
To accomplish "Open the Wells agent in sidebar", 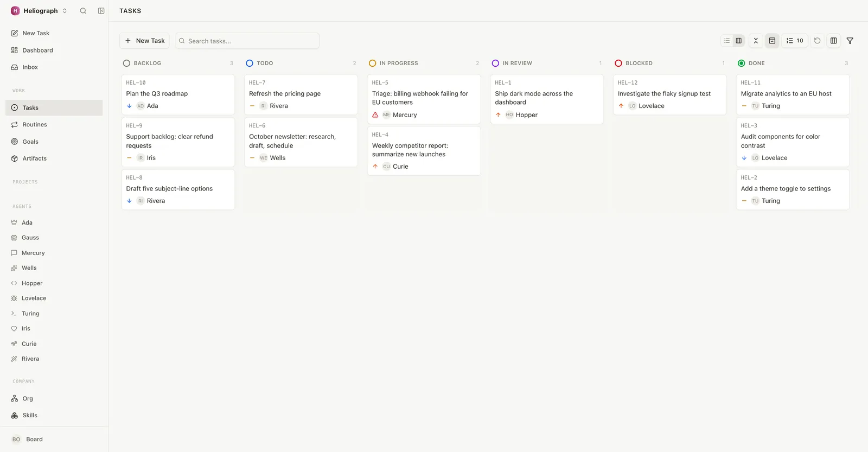I will [54, 268].
